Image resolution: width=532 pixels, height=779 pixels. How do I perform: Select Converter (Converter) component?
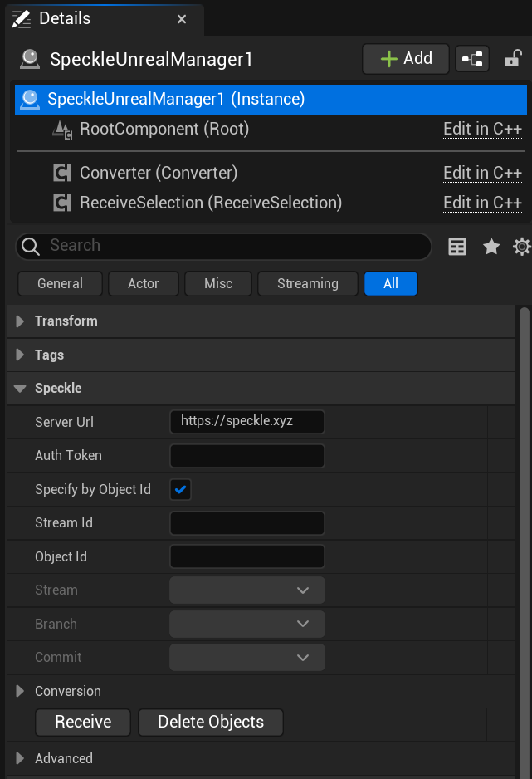click(x=159, y=173)
